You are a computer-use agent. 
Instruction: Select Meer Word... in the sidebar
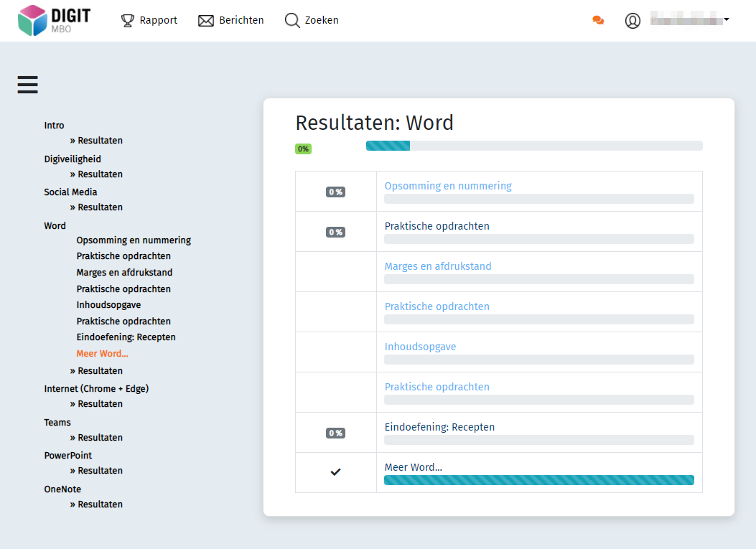[x=102, y=353]
